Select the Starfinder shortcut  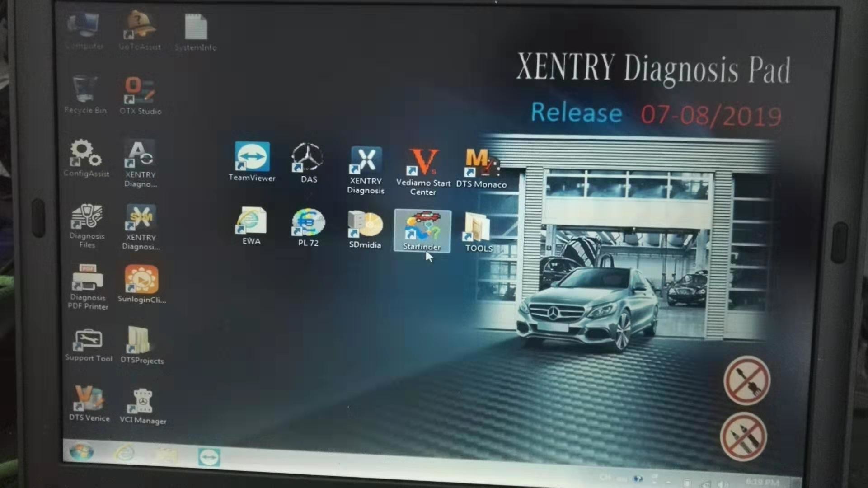pos(422,231)
